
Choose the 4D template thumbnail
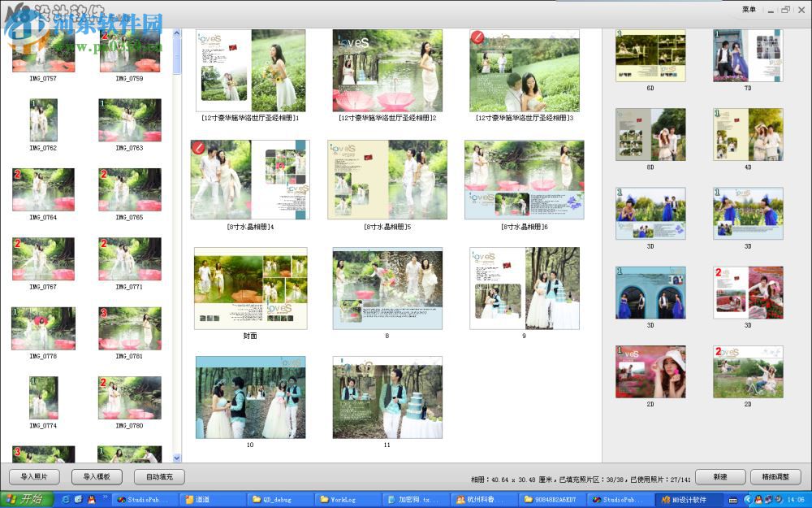(748, 134)
